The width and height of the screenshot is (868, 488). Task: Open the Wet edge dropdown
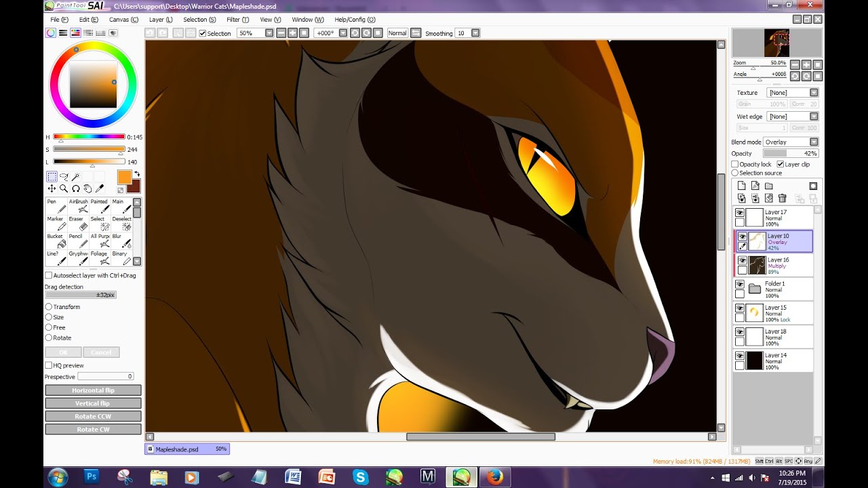pos(814,117)
